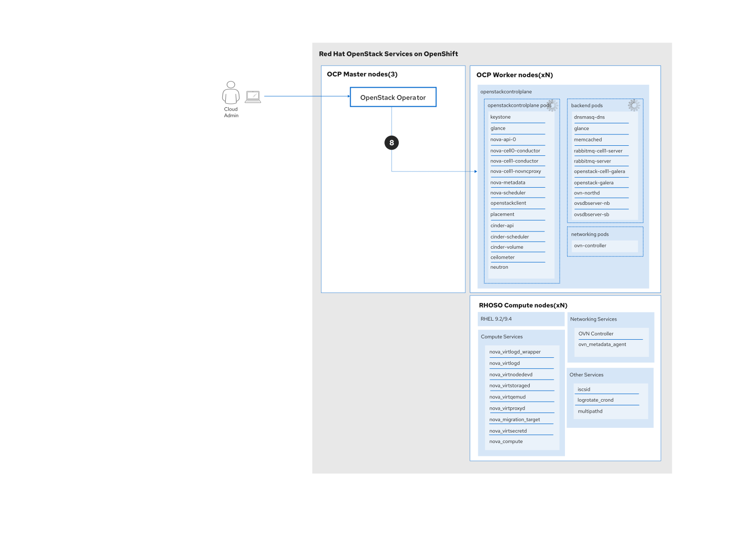Click the Cloud Admin person icon
The height and width of the screenshot is (535, 756).
click(231, 93)
